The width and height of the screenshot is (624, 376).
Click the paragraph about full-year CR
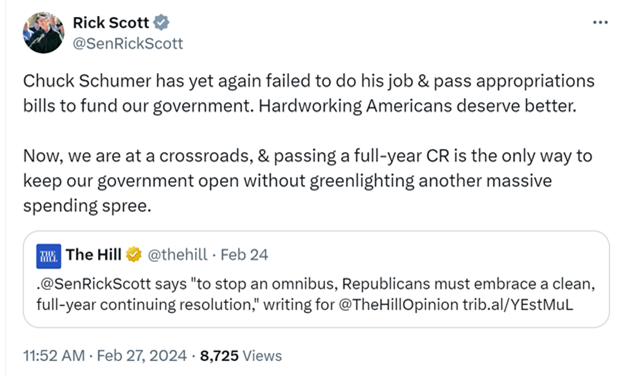click(x=308, y=181)
